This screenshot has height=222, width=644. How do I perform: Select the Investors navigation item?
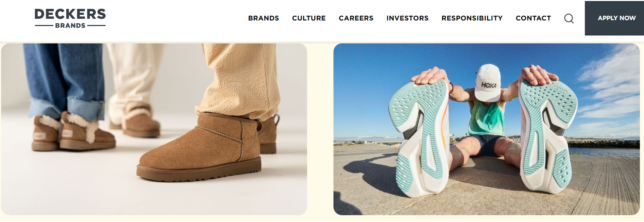(x=407, y=18)
